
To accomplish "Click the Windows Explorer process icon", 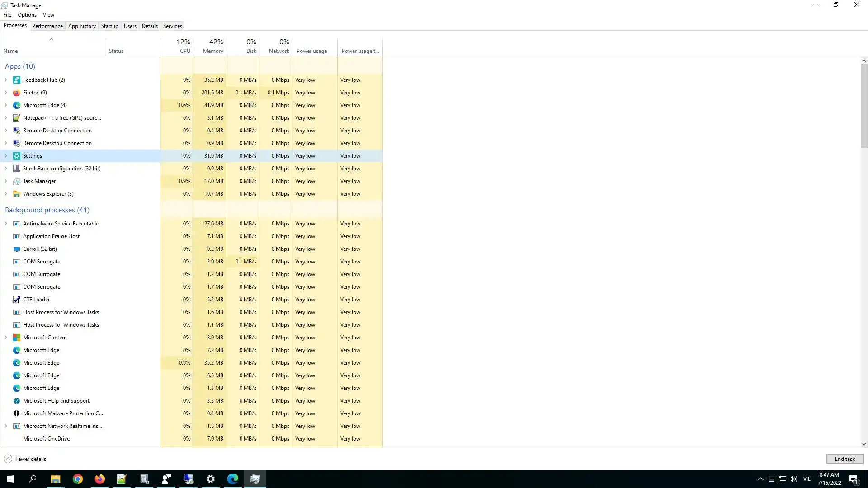I will point(17,194).
